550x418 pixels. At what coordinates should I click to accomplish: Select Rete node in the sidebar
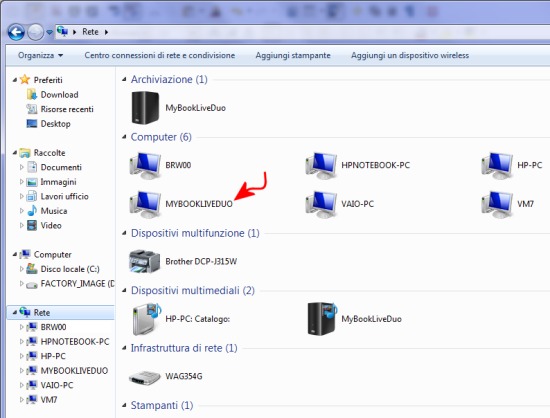pyautogui.click(x=60, y=312)
